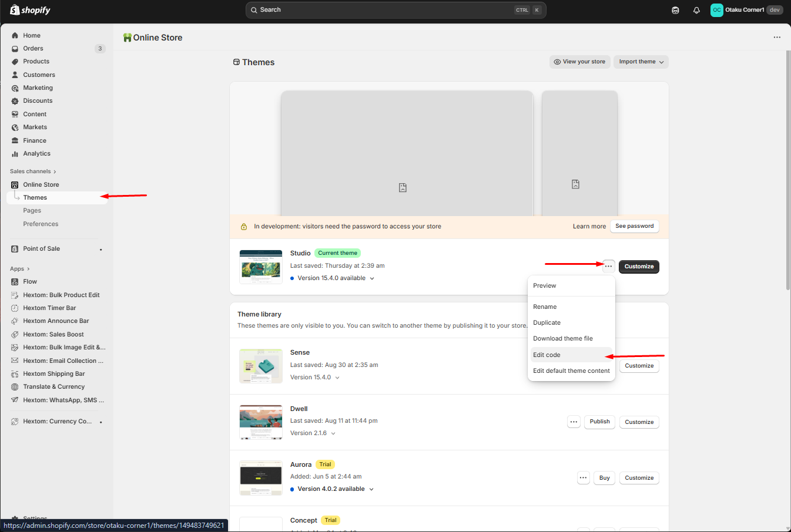Open Hextom Announce Bar app

point(56,321)
